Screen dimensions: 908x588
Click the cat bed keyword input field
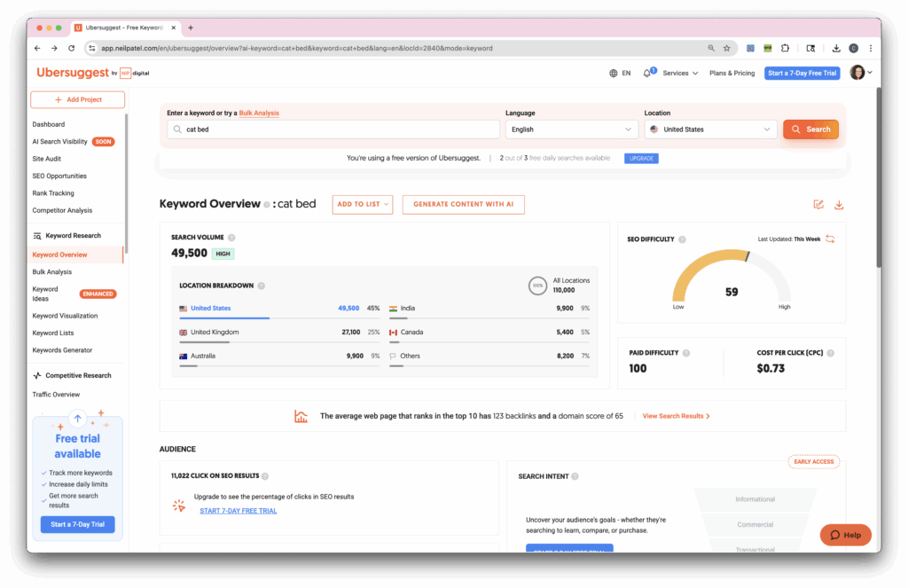tap(333, 129)
